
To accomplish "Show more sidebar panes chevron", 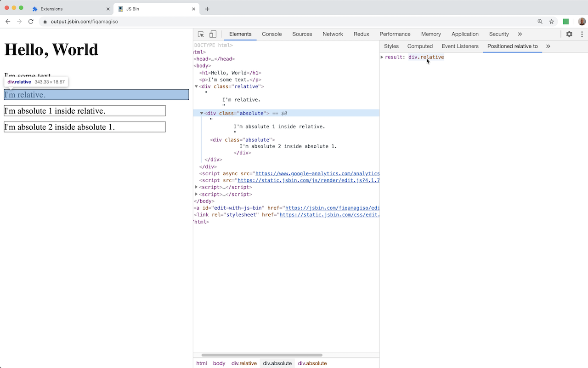I will tap(548, 46).
